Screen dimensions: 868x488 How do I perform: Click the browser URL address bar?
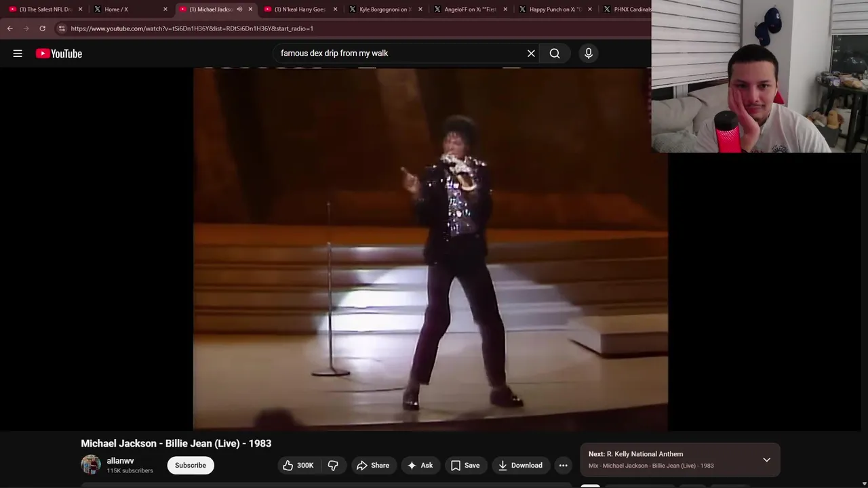pos(353,28)
